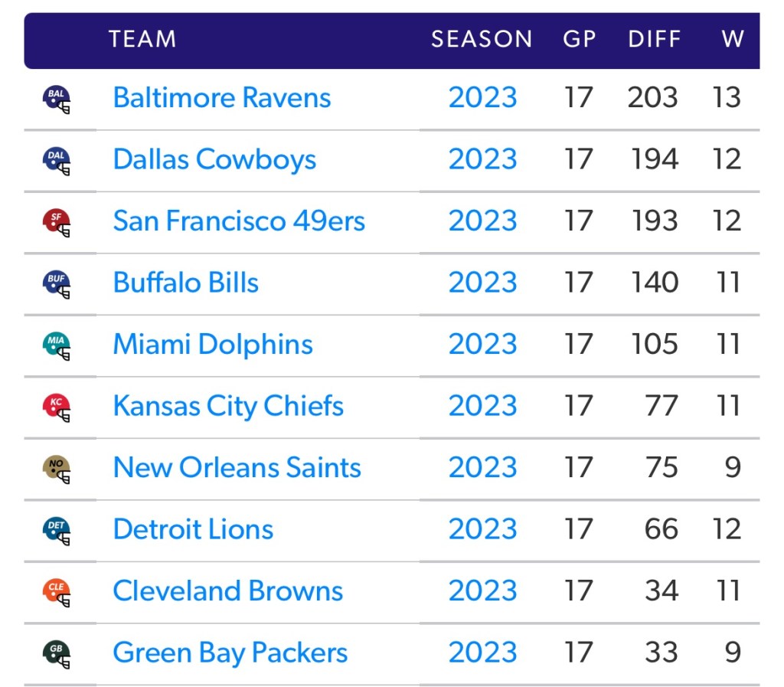Sort by the W column header

click(x=732, y=39)
